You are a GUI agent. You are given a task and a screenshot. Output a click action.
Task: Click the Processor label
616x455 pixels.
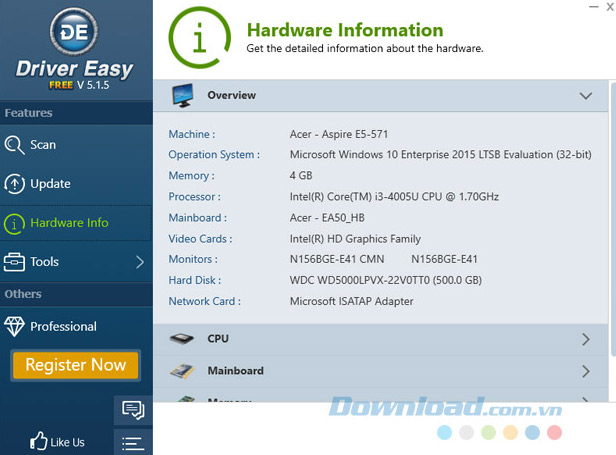[x=194, y=197]
